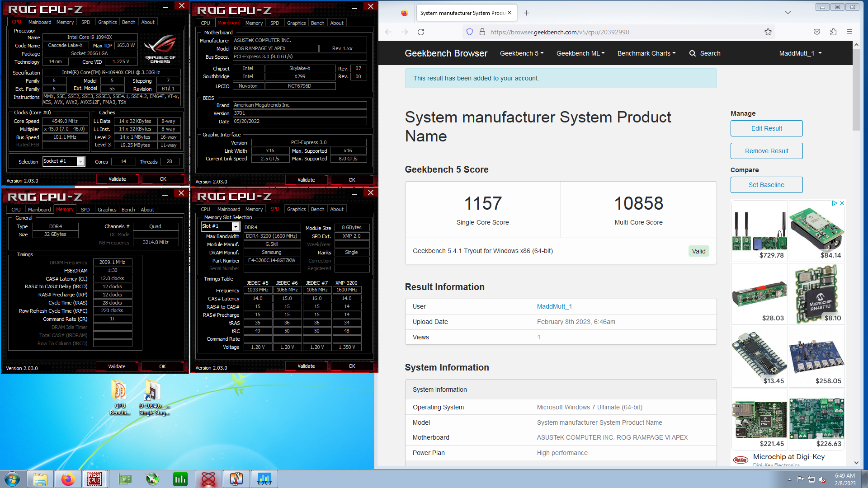Click the Edit Result button
868x488 pixels.
(x=766, y=128)
